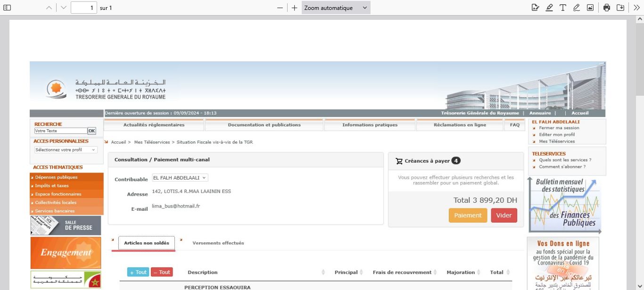Open Services bancaires link
Screen dimensions: 644x290
tap(66, 211)
